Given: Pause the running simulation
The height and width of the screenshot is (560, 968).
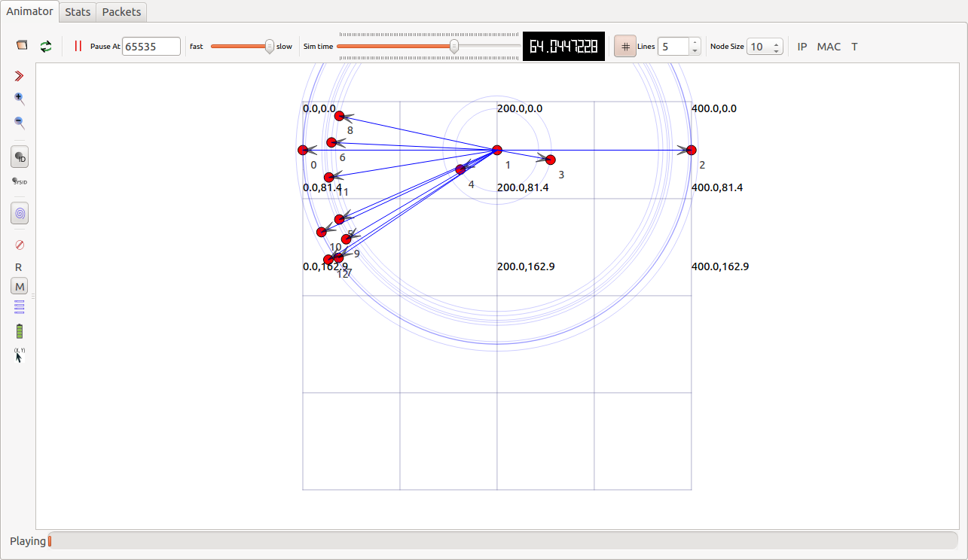Looking at the screenshot, I should coord(78,46).
